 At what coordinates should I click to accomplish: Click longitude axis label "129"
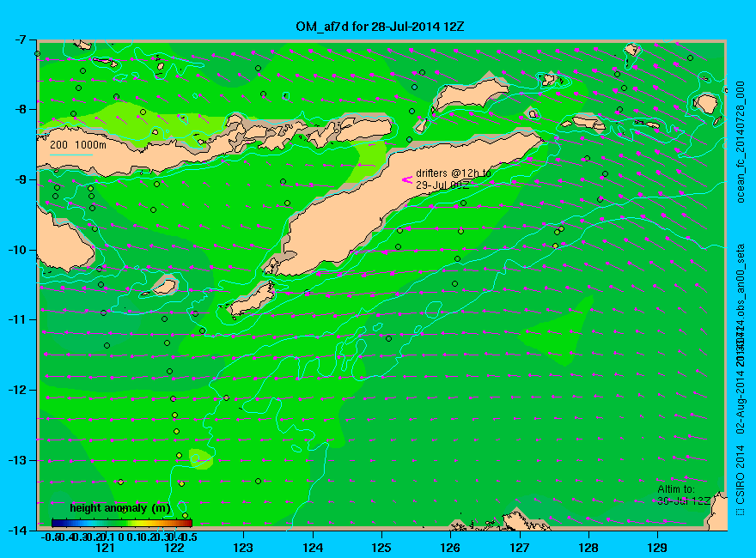click(657, 548)
